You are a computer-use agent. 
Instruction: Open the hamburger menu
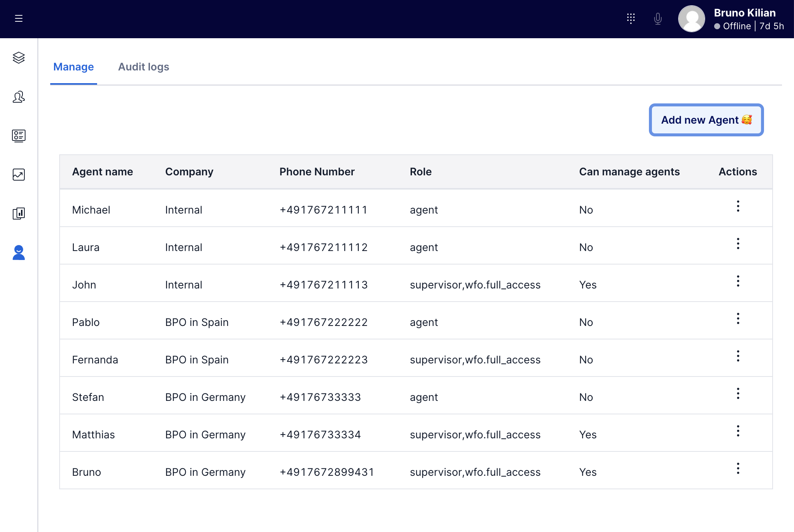[x=19, y=18]
